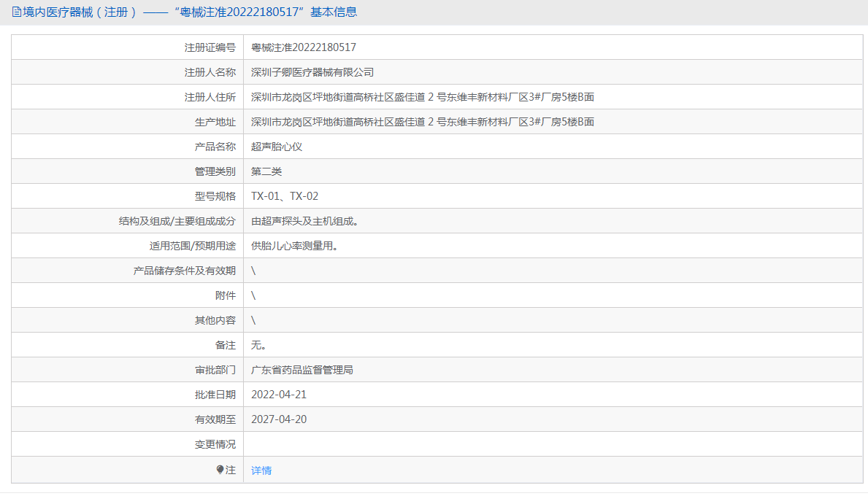The image size is (868, 496).
Task: Select product name 超声胎心仪
Action: pyautogui.click(x=276, y=147)
